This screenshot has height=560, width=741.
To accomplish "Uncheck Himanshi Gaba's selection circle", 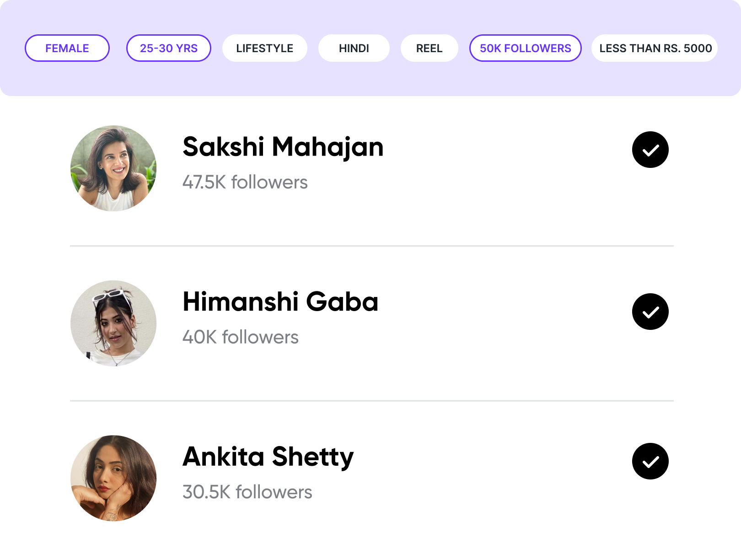I will (x=650, y=312).
